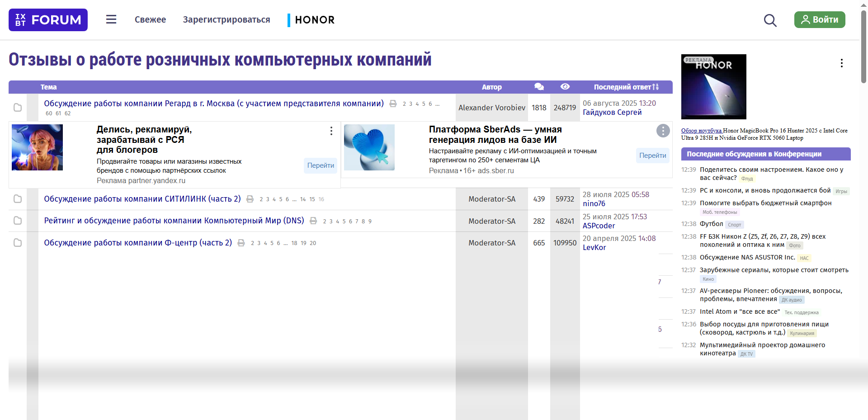Open the hamburger menu icon
The image size is (868, 420).
pyautogui.click(x=111, y=19)
